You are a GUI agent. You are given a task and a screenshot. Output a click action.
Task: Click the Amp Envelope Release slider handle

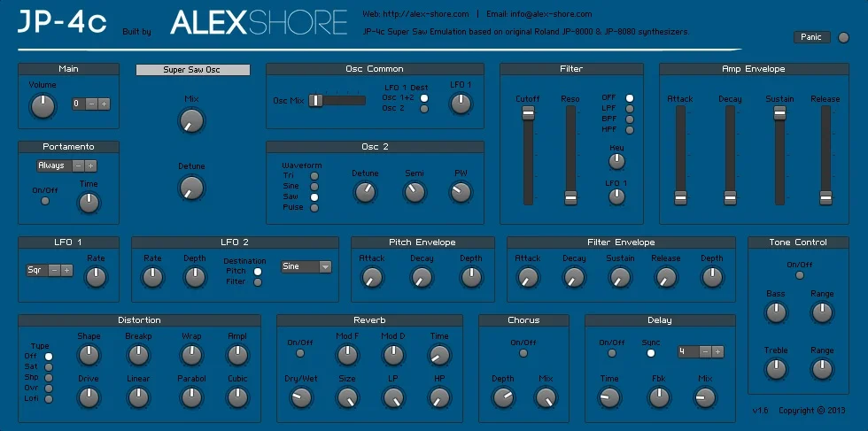(x=825, y=197)
